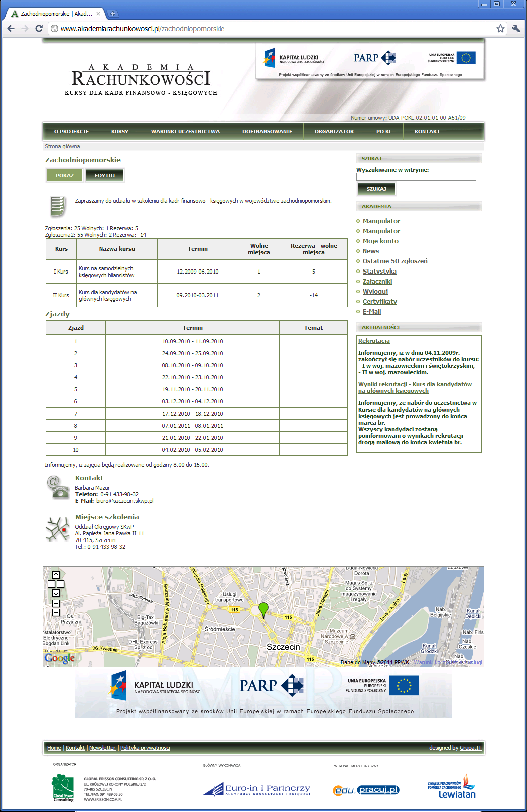Image resolution: width=527 pixels, height=812 pixels.
Task: Zoom in on the map
Action: pos(56,604)
